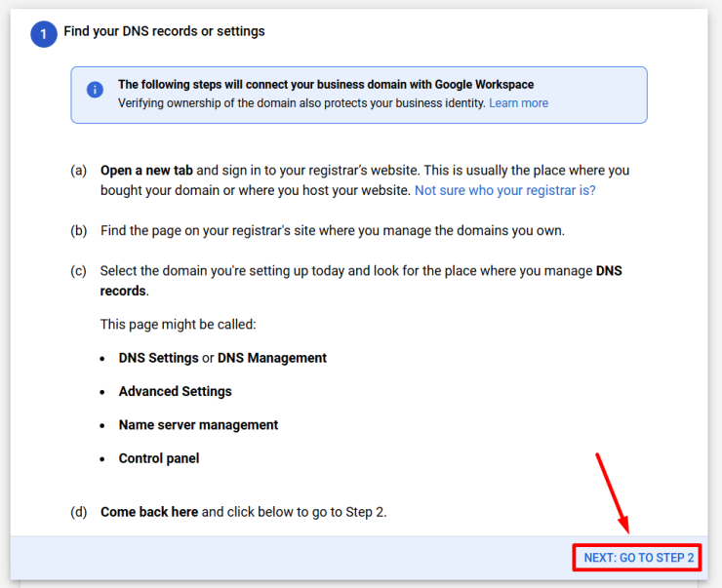Click step (c) 'Select the domain you're setting up'
This screenshot has width=722, height=588.
pos(361,281)
